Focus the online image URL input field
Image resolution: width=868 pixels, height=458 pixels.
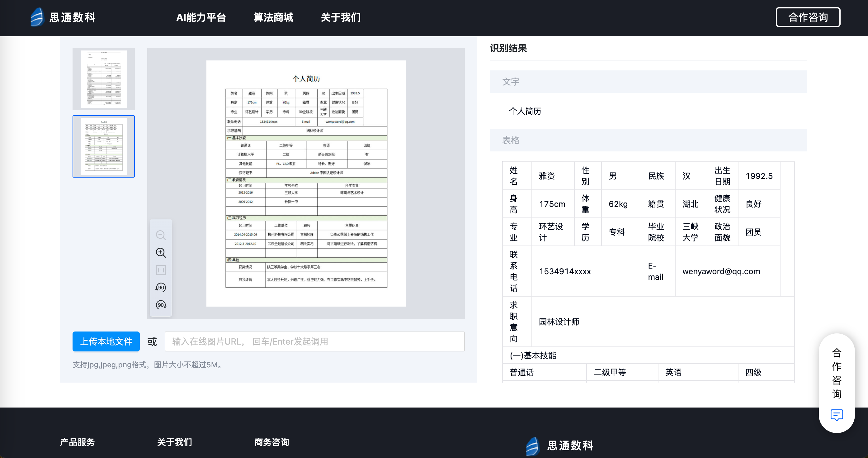point(314,341)
